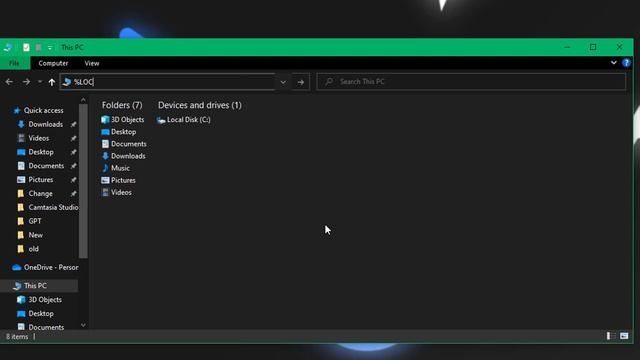Viewport: 640px width, 360px height.
Task: Open the New folder in sidebar
Action: click(36, 235)
